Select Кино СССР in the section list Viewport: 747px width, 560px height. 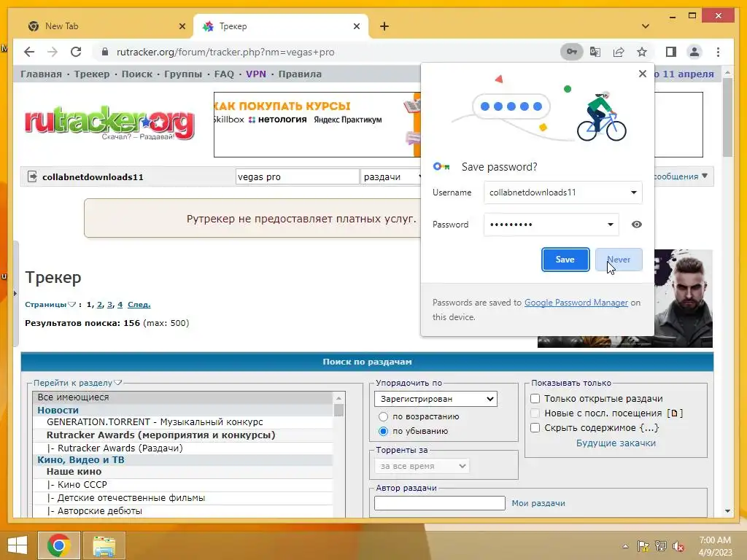(x=183, y=485)
